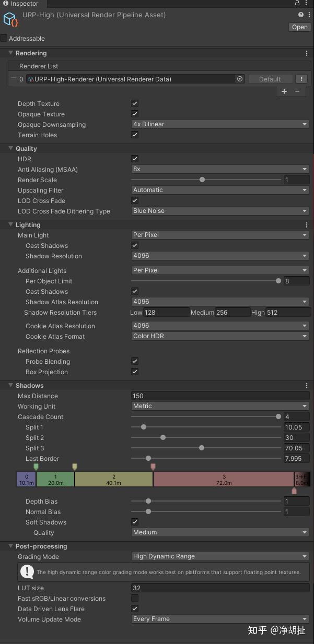Add a renderer with the plus icon
The height and width of the screenshot is (644, 314).
click(x=284, y=91)
